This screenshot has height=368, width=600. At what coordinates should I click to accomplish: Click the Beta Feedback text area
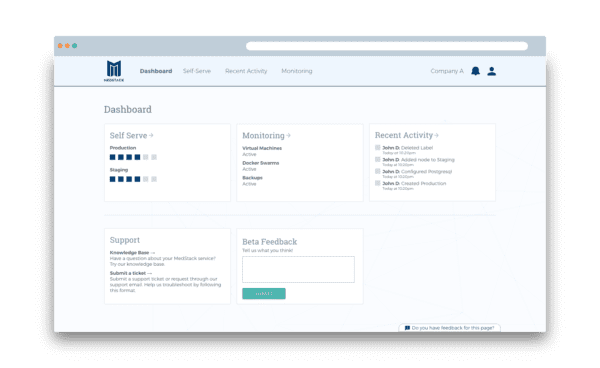point(298,269)
